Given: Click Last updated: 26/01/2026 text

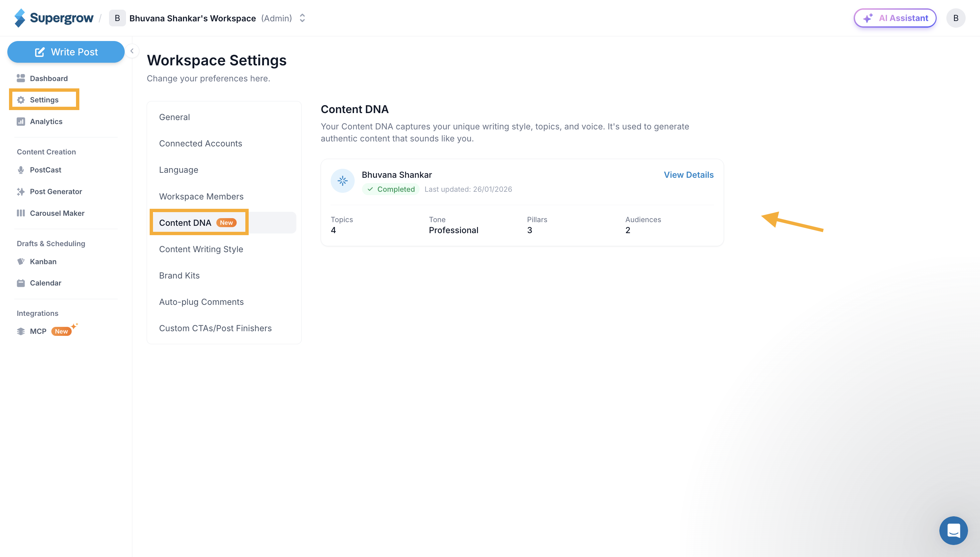Looking at the screenshot, I should (x=468, y=189).
